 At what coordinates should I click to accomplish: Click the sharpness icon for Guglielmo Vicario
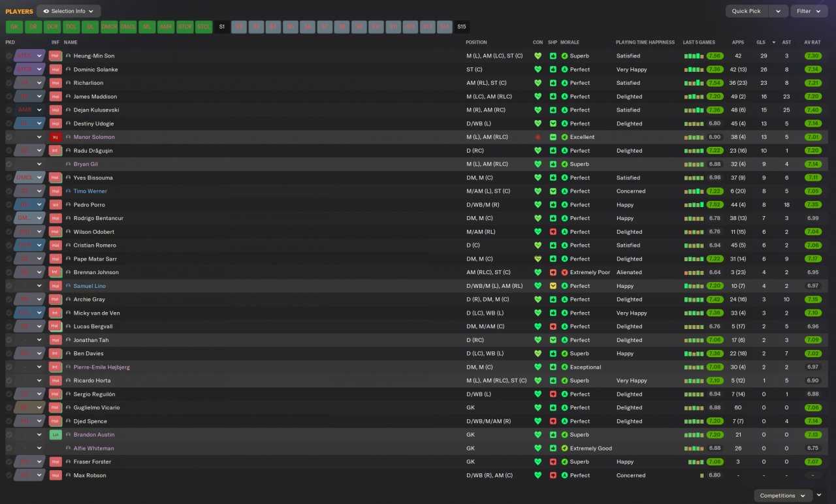pyautogui.click(x=553, y=408)
